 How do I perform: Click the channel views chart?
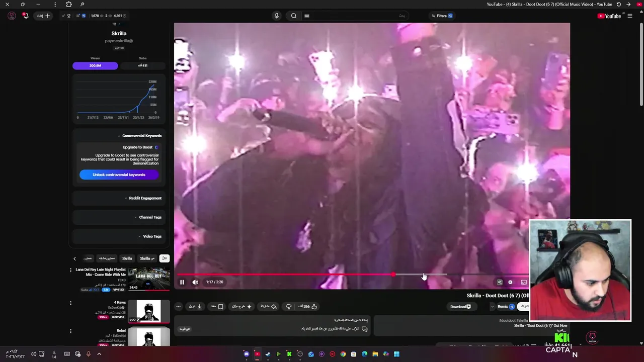(119, 99)
